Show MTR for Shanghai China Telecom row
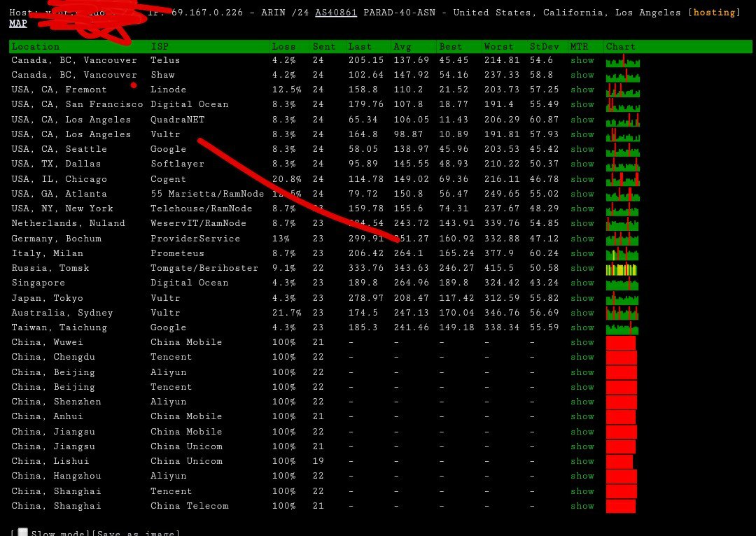756x536 pixels. [582, 506]
